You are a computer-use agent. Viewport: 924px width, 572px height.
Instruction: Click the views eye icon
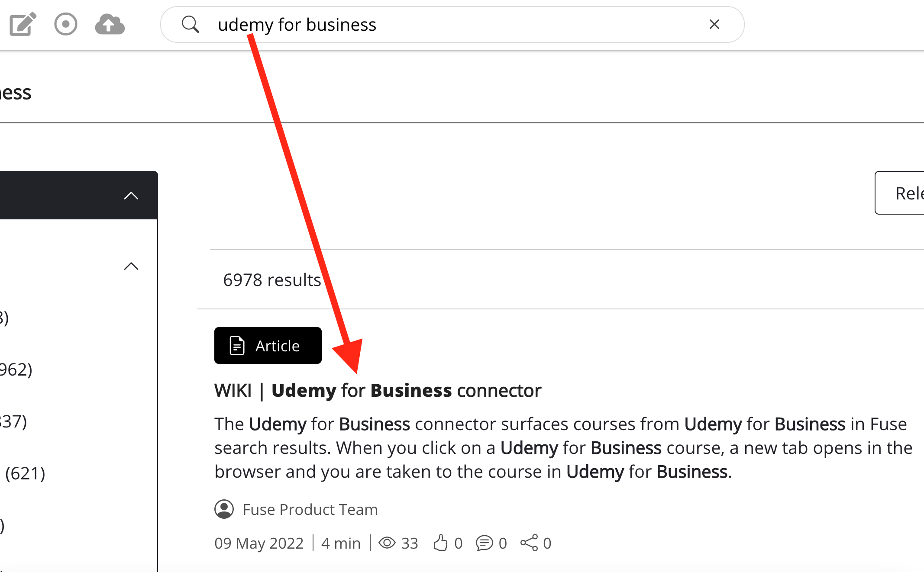point(387,543)
